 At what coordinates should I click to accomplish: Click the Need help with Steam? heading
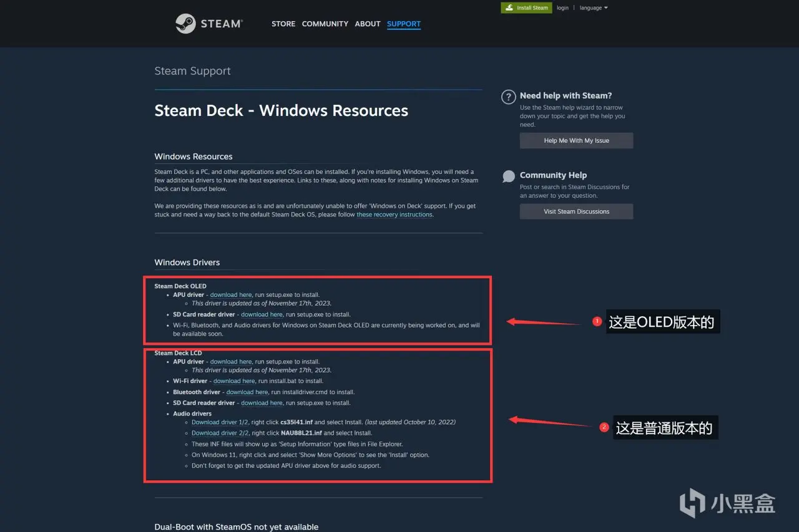tap(566, 95)
